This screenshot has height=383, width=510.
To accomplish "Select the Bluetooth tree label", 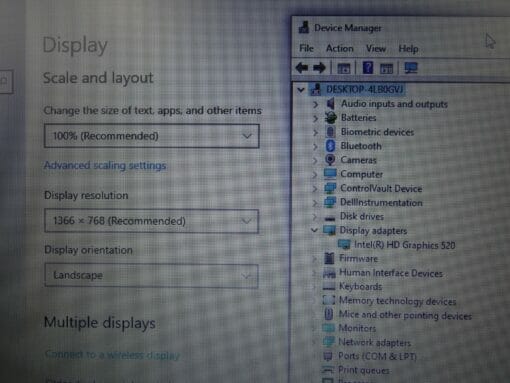I will (361, 146).
